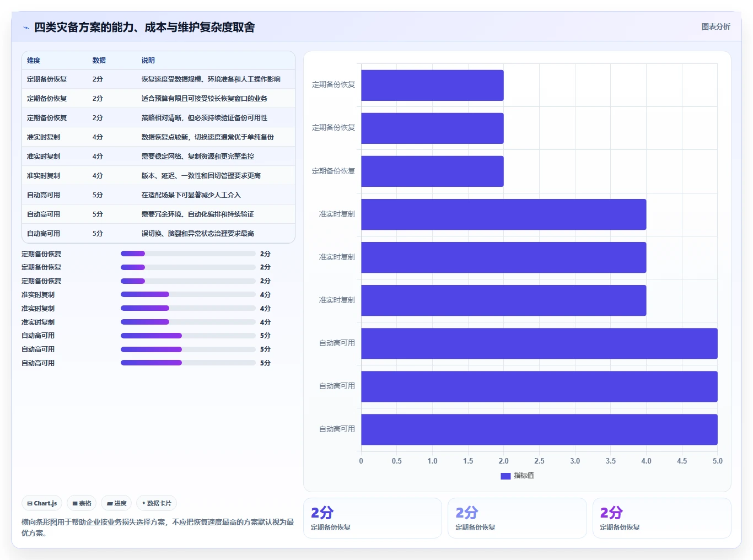Toggle the 指标值 legend color box
The height and width of the screenshot is (560, 753).
[x=505, y=476]
